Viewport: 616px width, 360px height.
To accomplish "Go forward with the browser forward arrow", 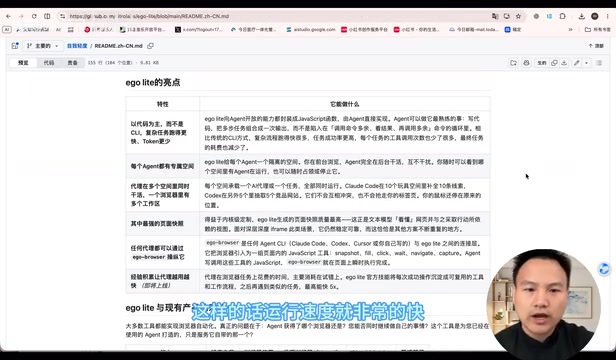I will [x=21, y=16].
